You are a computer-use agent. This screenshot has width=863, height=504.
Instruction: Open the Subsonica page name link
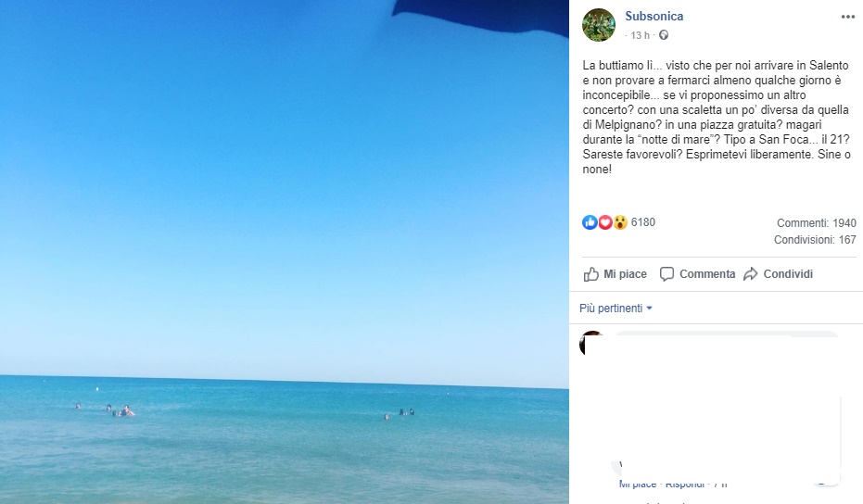pos(654,17)
